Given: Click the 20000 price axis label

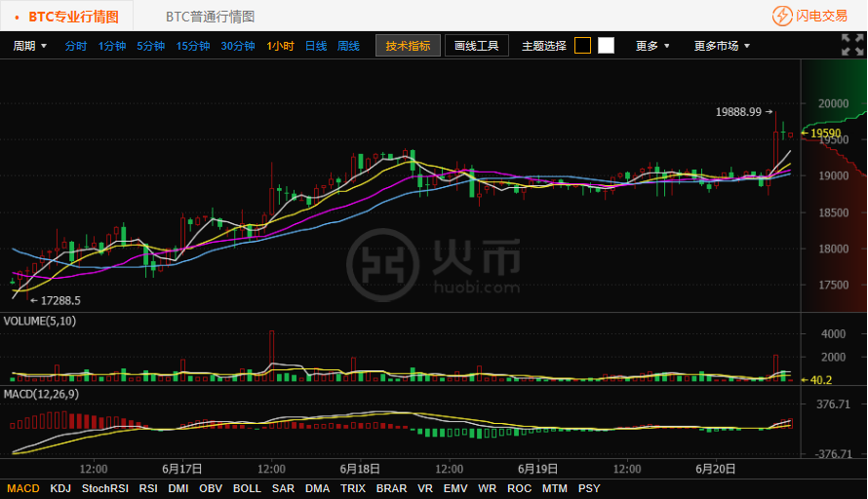Looking at the screenshot, I should pos(834,103).
